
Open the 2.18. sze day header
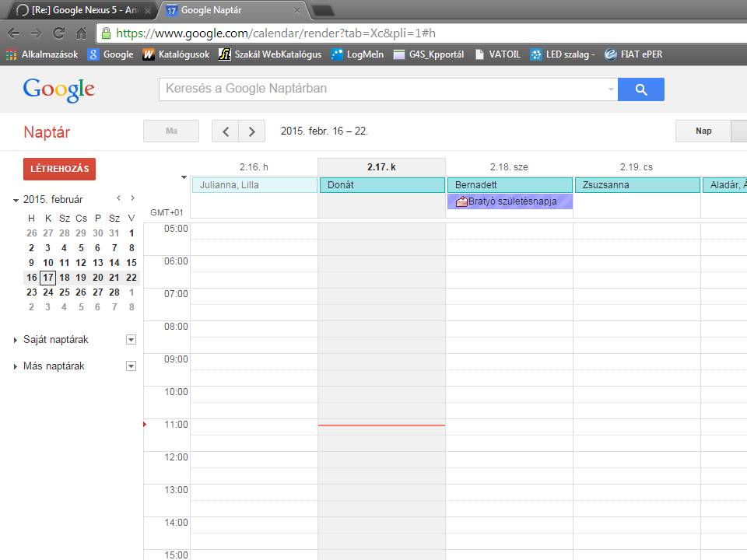coord(509,167)
